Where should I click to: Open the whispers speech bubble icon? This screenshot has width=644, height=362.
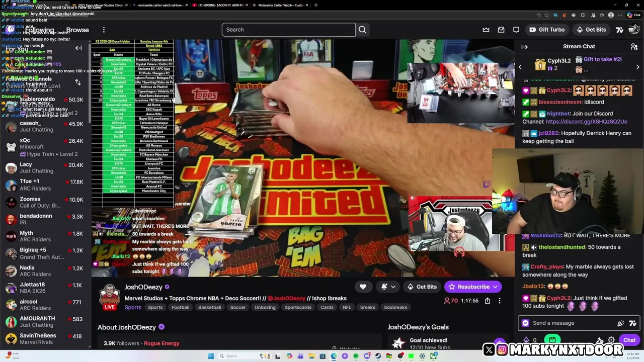coord(516,30)
